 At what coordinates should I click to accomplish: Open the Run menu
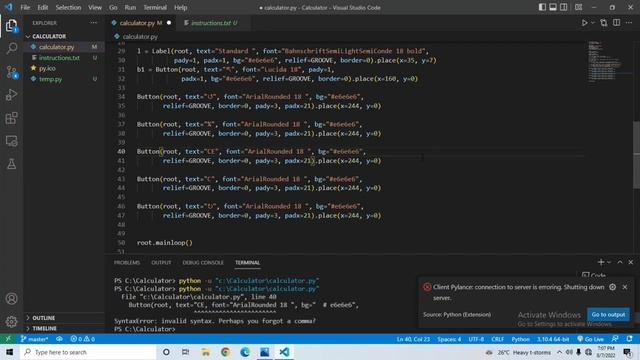130,7
